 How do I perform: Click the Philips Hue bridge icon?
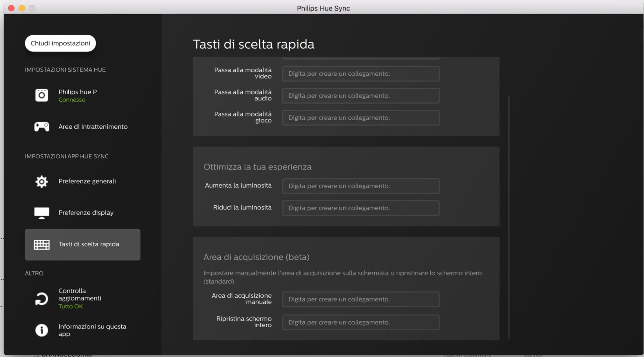click(x=42, y=95)
